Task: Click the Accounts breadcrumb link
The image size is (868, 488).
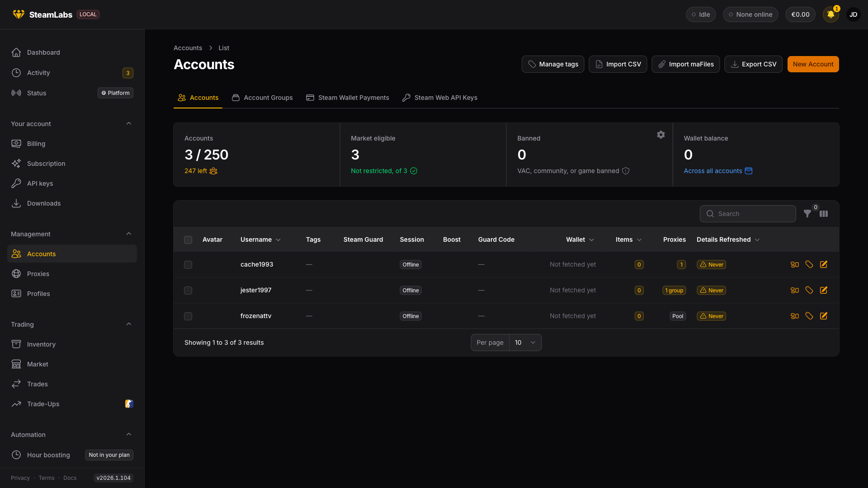Action: click(x=188, y=48)
